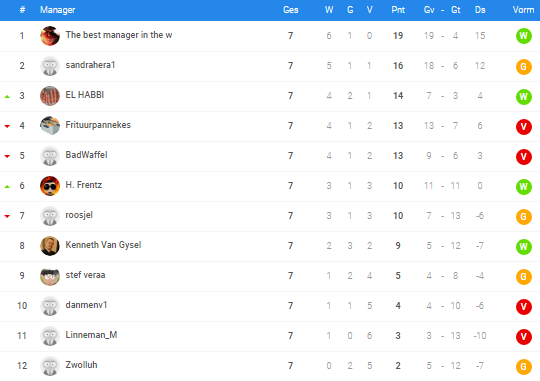This screenshot has height=381, width=540.
Task: Open the Linneman_M manager link
Action: (x=91, y=335)
